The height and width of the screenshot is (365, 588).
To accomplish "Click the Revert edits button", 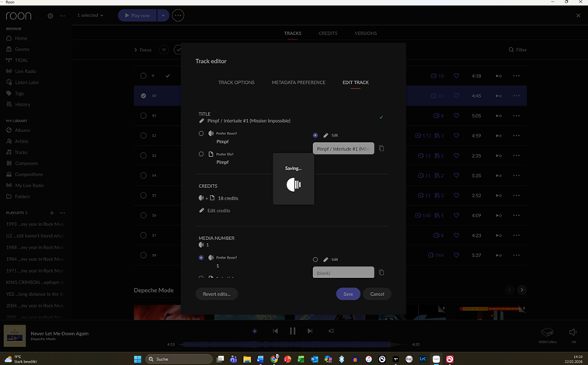I will pos(217,294).
